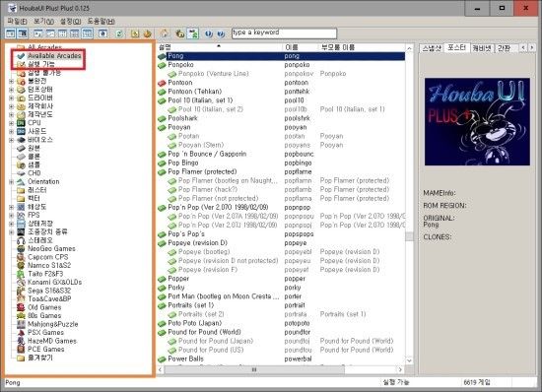The height and width of the screenshot is (392, 542).
Task: Toggle the folder list panel toolbar icon
Action: (x=11, y=33)
